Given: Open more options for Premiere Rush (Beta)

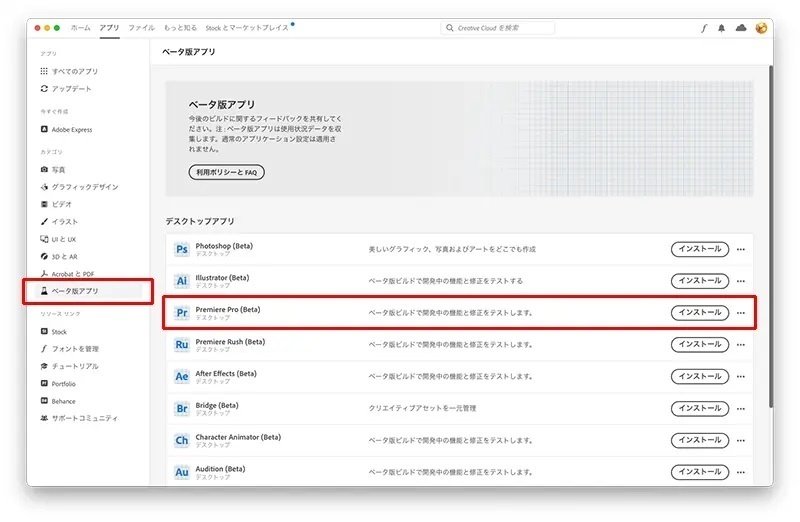Looking at the screenshot, I should point(741,345).
